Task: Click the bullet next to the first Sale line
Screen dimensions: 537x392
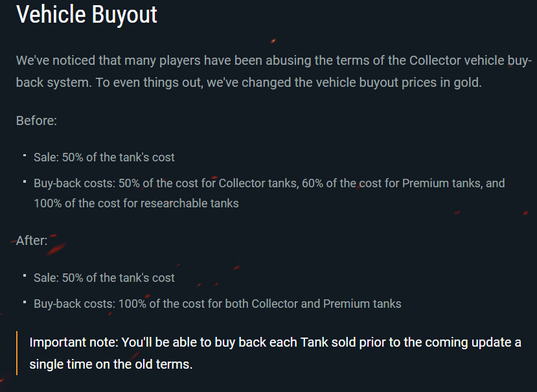Action: (x=25, y=156)
